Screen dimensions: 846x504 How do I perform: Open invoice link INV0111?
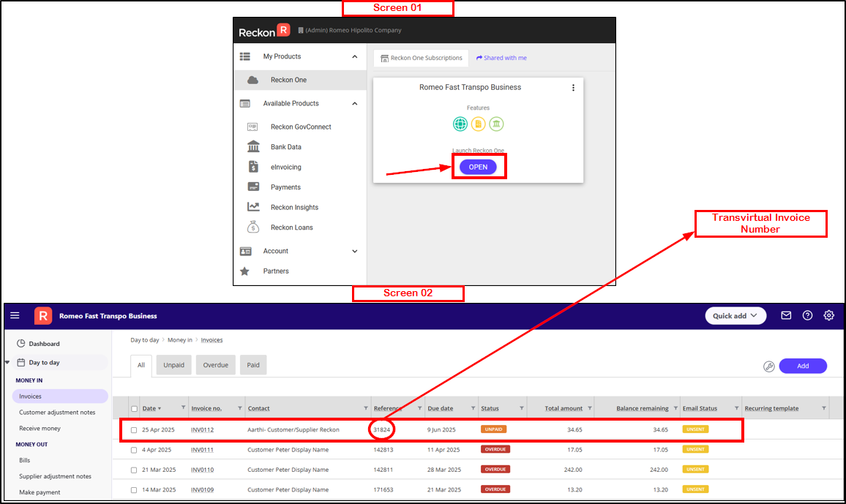coord(202,450)
